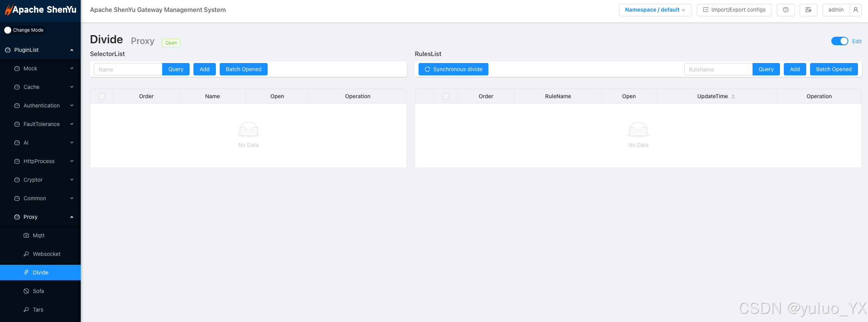The height and width of the screenshot is (322, 868).
Task: Open Import/Export configs
Action: coord(734,10)
